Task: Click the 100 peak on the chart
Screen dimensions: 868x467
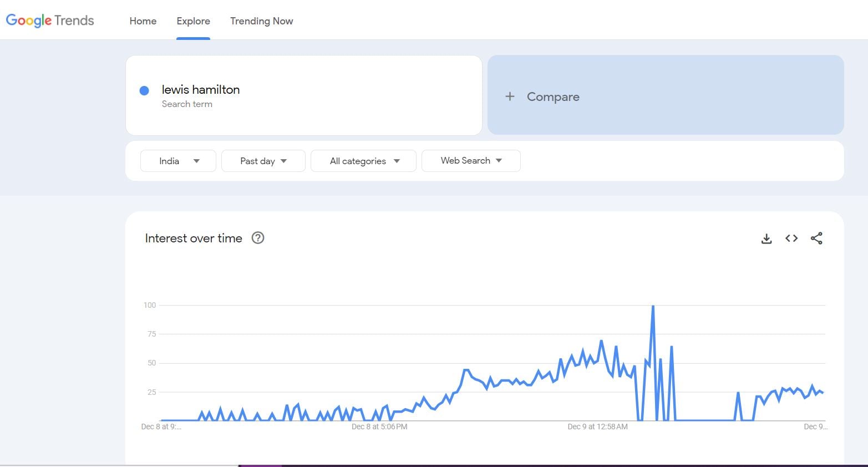Action: point(653,306)
